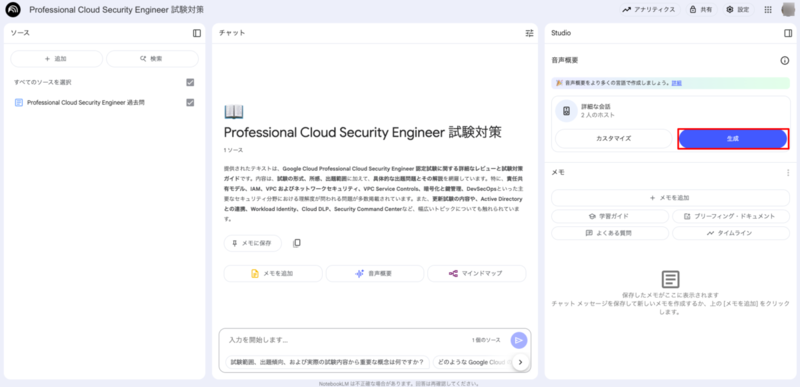This screenshot has width=800, height=387.
Task: Click the よくある質問 button
Action: click(x=610, y=233)
